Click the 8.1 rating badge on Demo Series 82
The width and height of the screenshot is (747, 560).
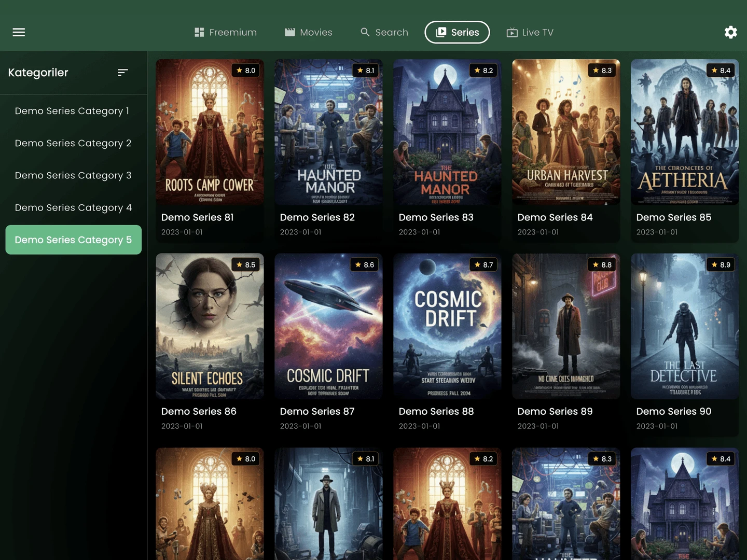pyautogui.click(x=365, y=71)
